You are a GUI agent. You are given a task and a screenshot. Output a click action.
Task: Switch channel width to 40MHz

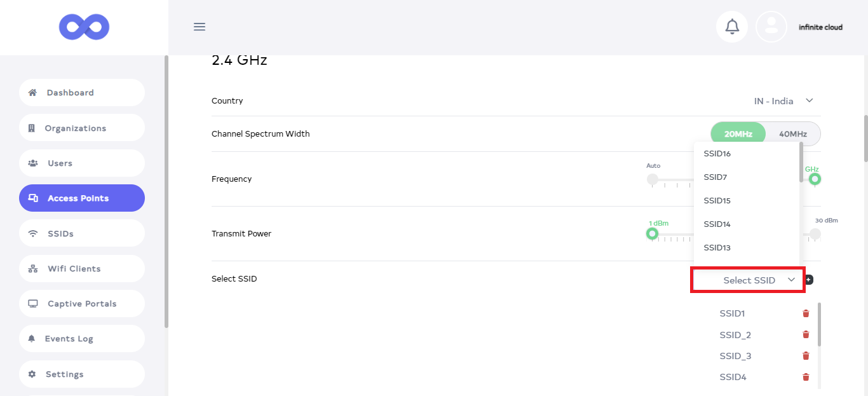tap(793, 134)
